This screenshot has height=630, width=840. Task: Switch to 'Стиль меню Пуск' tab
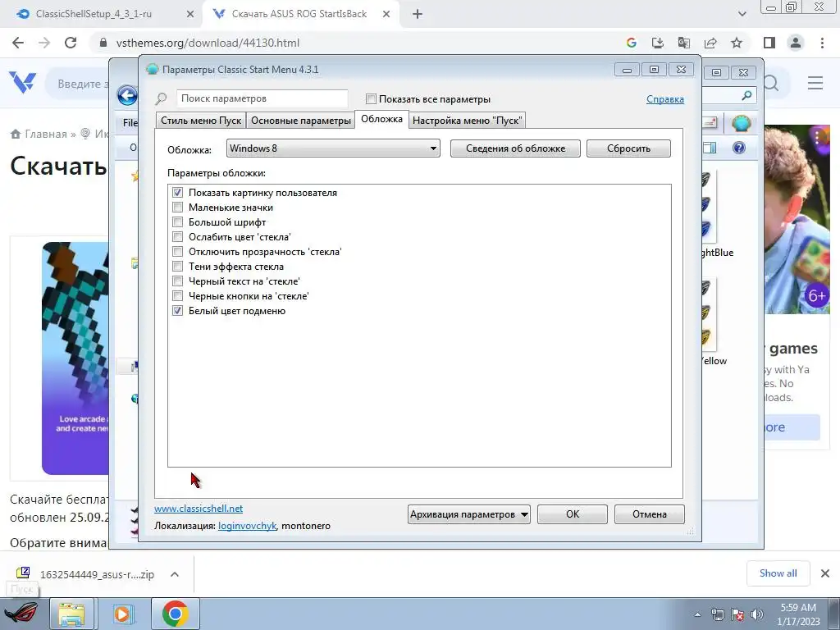[x=201, y=121]
